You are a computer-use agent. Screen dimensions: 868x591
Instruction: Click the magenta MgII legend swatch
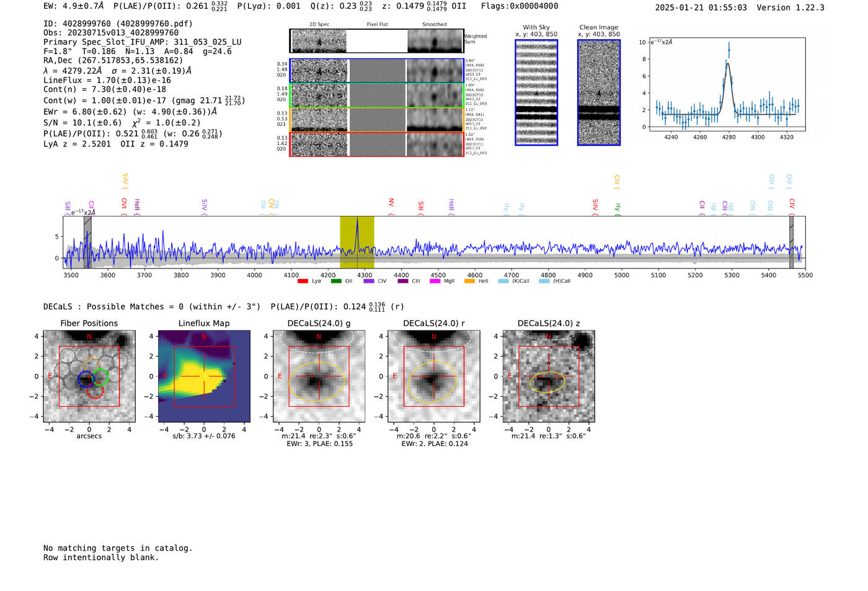[435, 281]
